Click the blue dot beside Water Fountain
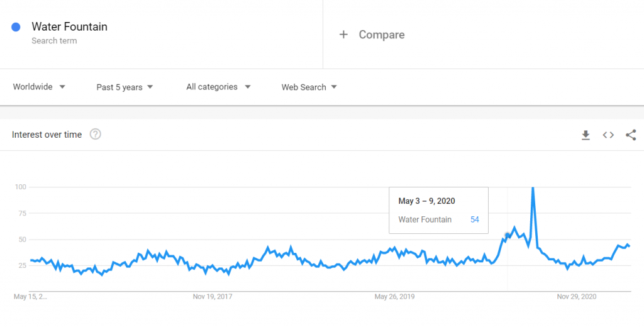This screenshot has height=327, width=644. 16,28
